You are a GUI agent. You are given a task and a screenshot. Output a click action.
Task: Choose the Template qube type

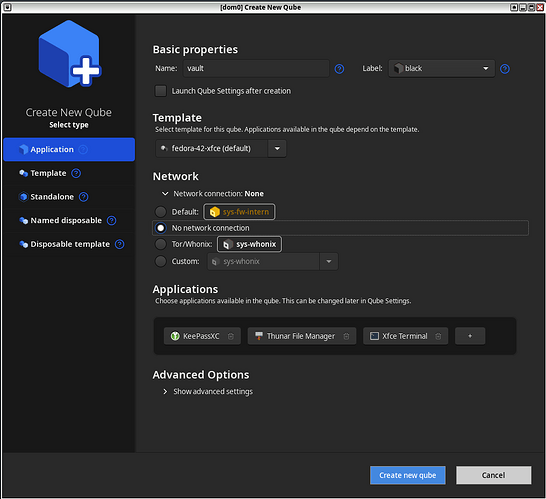click(69, 173)
